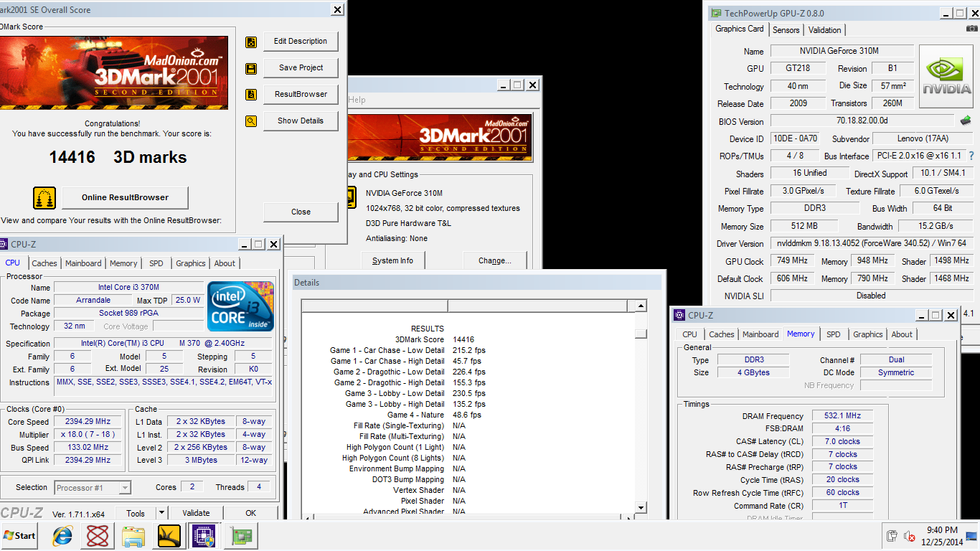Screen dimensions: 980x551
Task: Click the NVIDIA SLI Disabled field in GPU-Z
Action: pos(871,296)
